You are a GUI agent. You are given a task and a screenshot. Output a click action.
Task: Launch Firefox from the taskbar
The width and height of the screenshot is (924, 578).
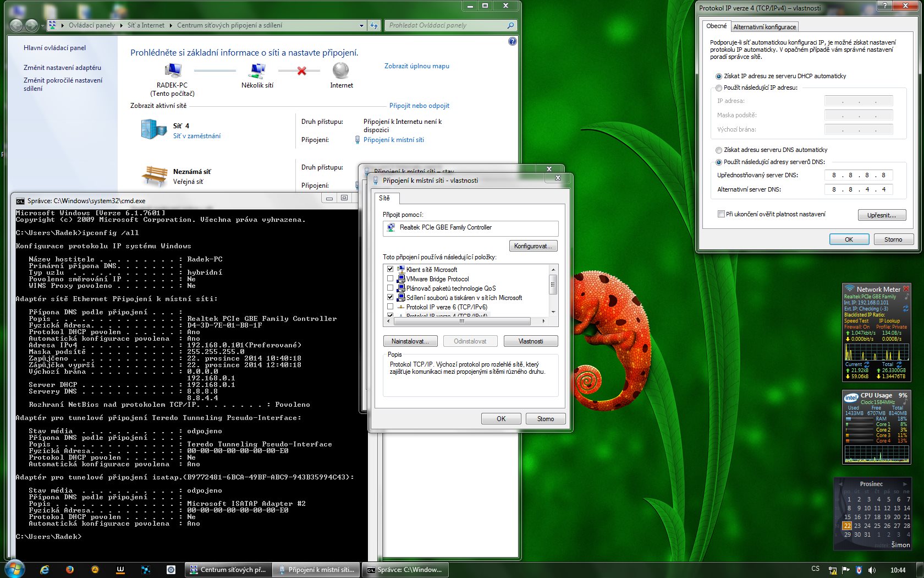point(70,570)
